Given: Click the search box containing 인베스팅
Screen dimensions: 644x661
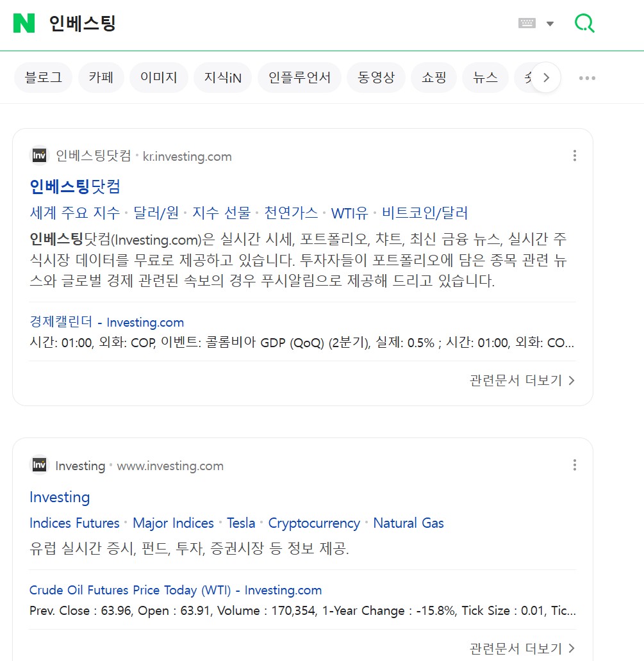Looking at the screenshot, I should click(x=83, y=23).
